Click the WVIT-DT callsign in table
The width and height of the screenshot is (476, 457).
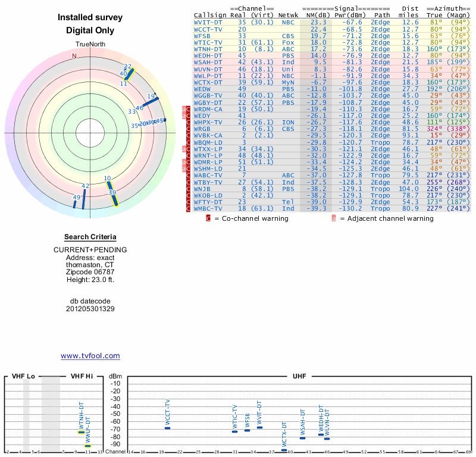pos(208,22)
